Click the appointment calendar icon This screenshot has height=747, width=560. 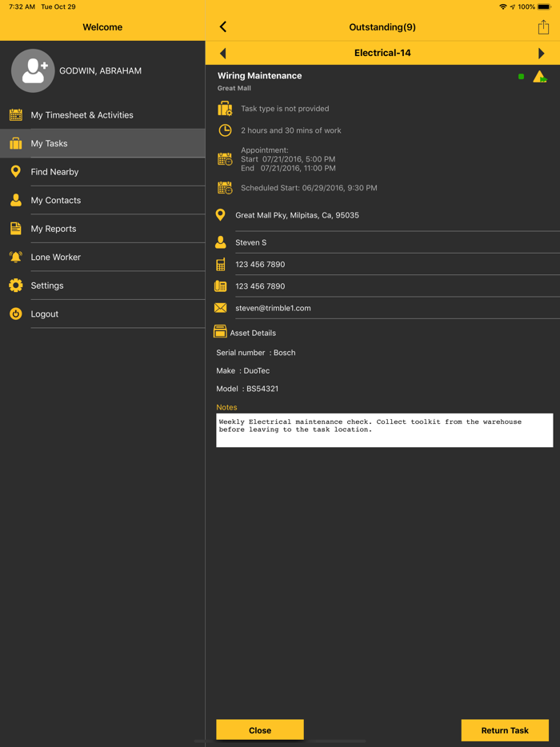[225, 159]
